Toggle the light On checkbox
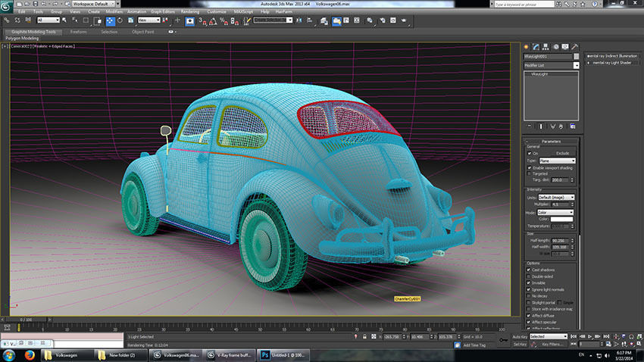 pyautogui.click(x=530, y=153)
